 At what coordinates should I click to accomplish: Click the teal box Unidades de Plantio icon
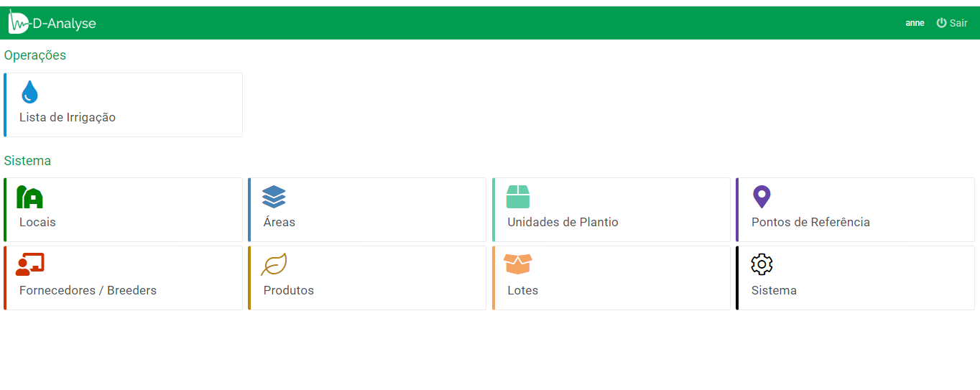coord(518,197)
